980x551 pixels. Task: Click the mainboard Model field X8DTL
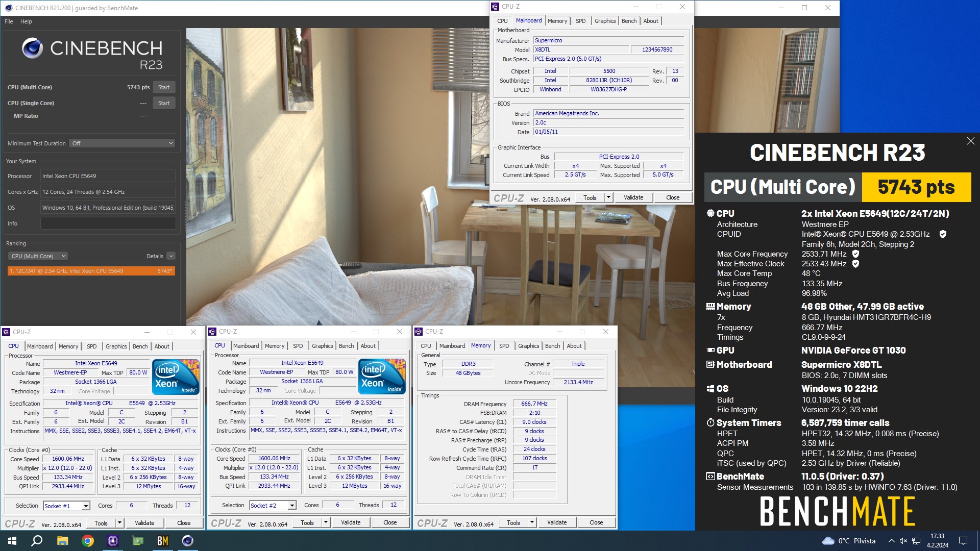[x=581, y=49]
